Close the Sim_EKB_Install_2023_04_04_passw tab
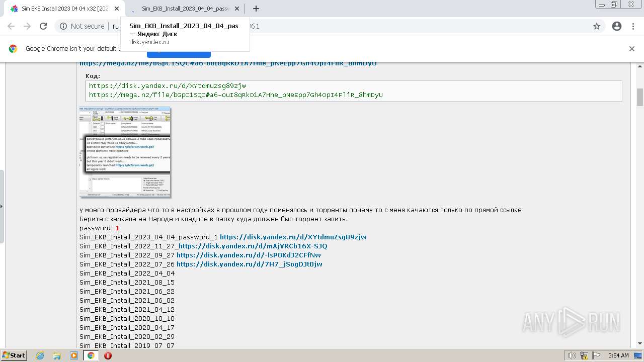The width and height of the screenshot is (644, 362). click(237, 9)
